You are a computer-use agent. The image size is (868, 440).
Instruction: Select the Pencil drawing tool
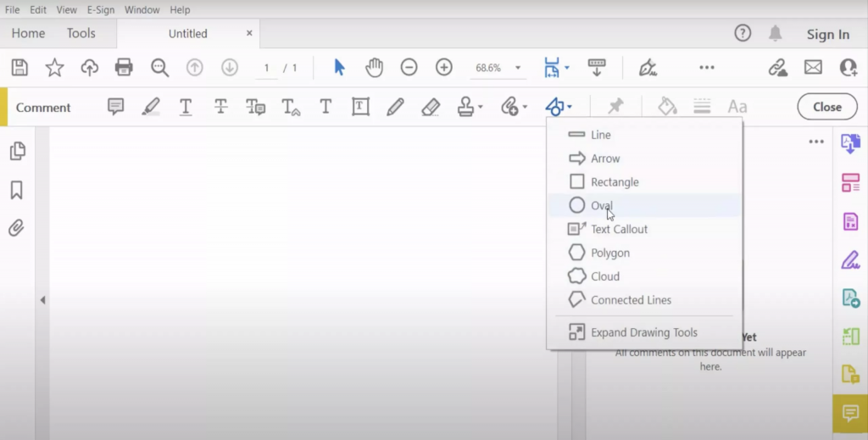click(x=395, y=106)
